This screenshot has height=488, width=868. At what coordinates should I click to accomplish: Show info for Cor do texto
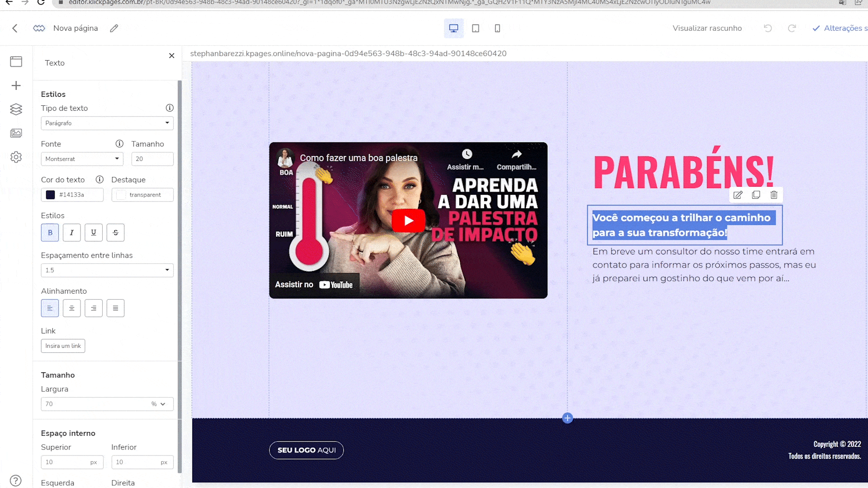tap(99, 179)
